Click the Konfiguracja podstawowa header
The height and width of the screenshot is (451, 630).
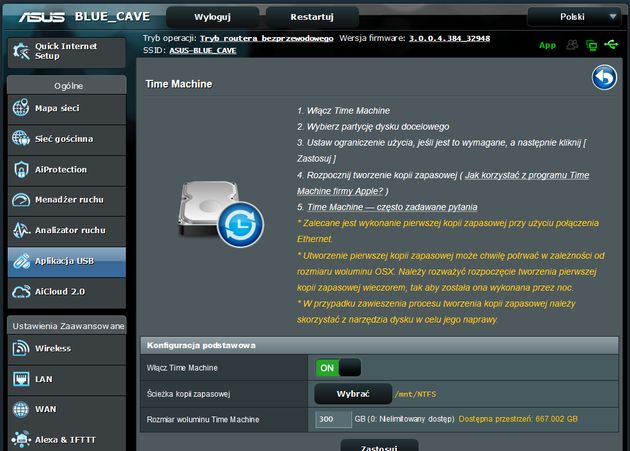pyautogui.click(x=379, y=346)
